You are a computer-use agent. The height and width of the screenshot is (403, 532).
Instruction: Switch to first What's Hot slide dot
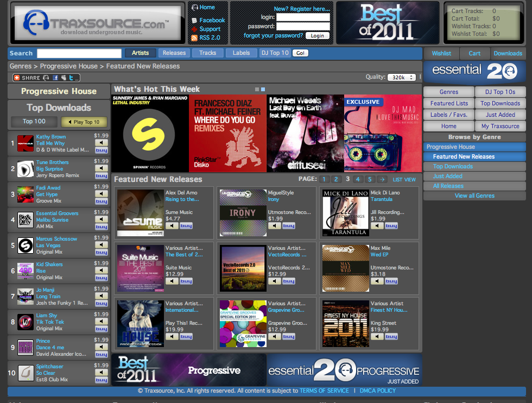(257, 89)
